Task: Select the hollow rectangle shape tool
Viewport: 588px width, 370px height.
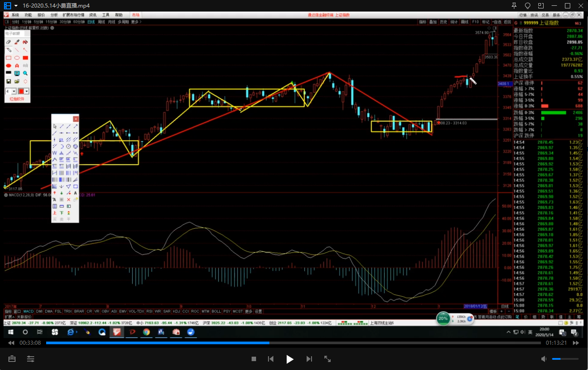Action: 8,58
